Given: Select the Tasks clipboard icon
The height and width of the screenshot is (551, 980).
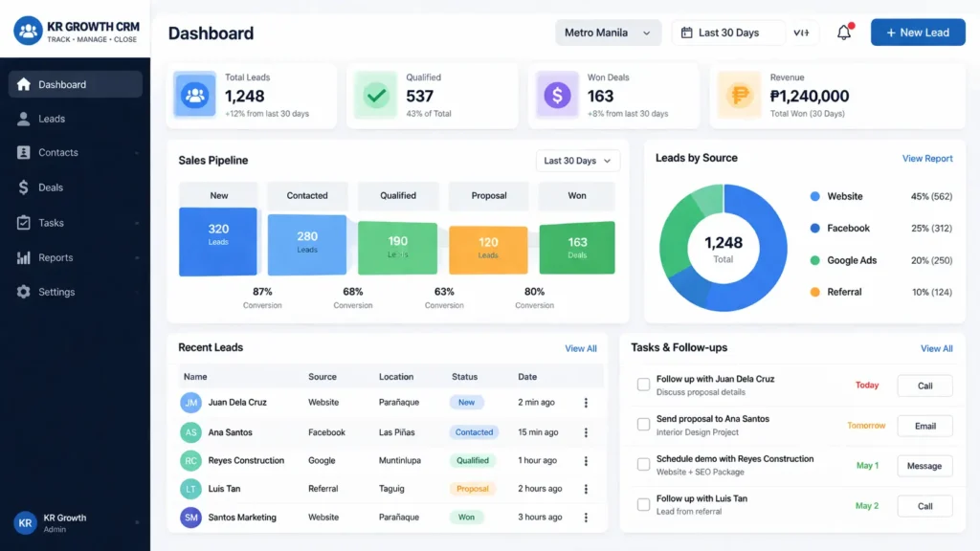Looking at the screenshot, I should (23, 222).
